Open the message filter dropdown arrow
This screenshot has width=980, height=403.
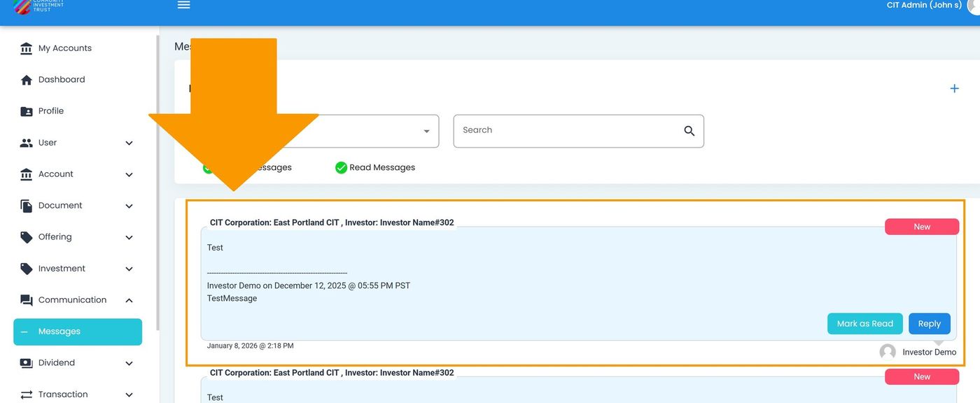tap(426, 132)
